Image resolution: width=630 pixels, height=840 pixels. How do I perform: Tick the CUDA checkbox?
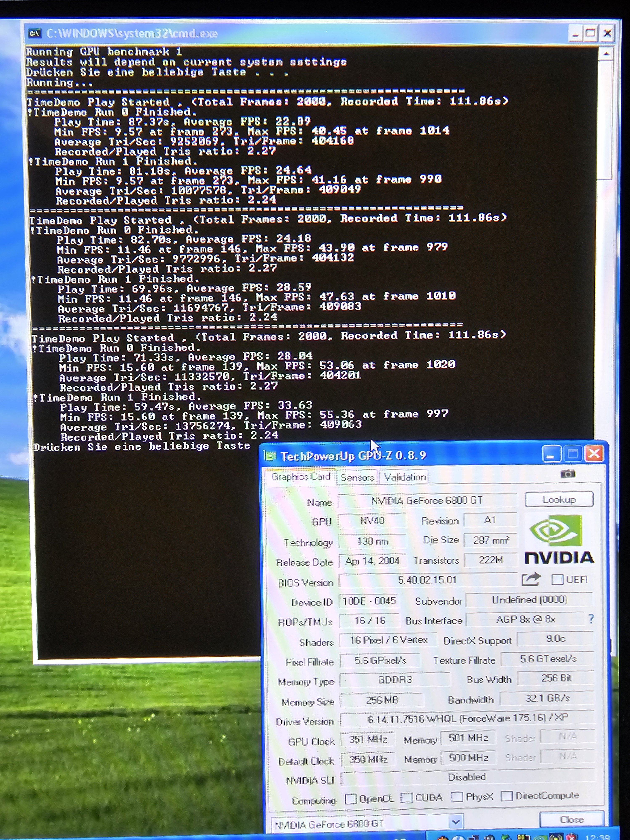coord(407,798)
